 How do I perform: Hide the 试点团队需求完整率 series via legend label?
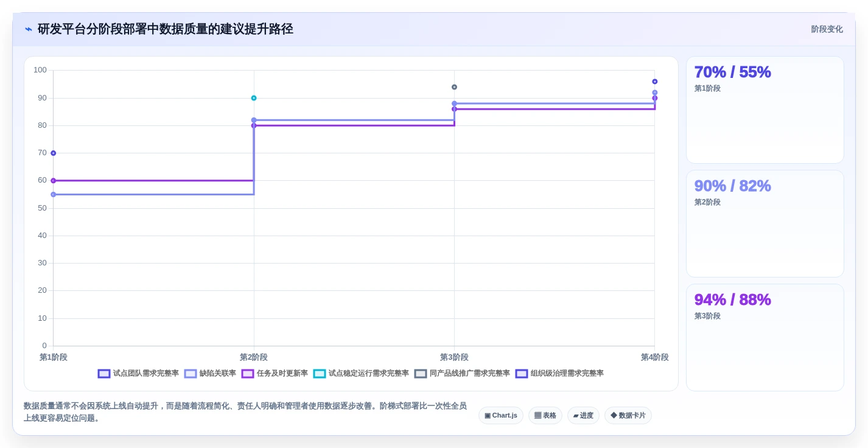[146, 374]
